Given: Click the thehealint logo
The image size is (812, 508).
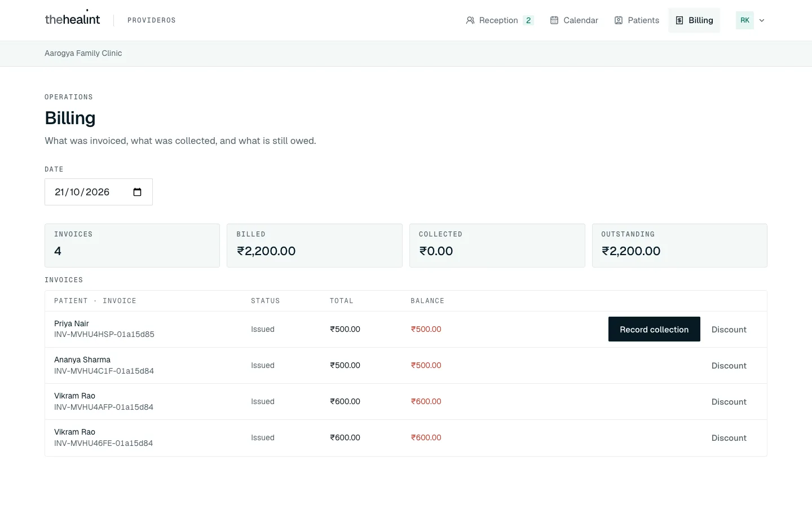Looking at the screenshot, I should [72, 19].
